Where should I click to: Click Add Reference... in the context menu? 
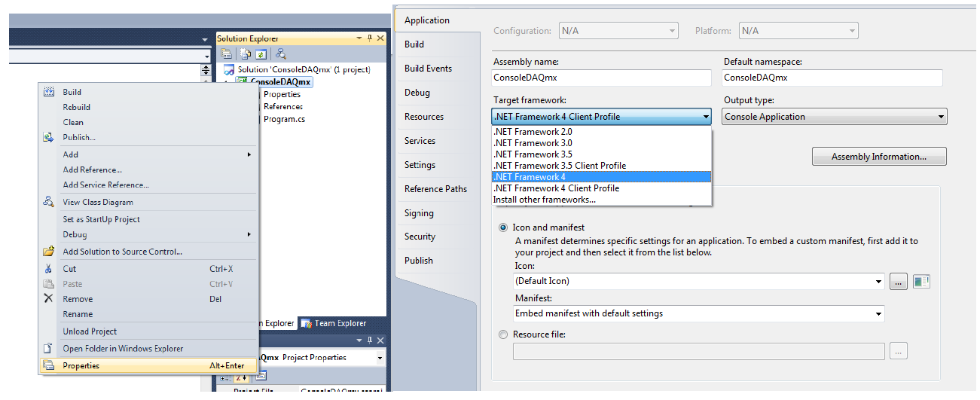148,169
